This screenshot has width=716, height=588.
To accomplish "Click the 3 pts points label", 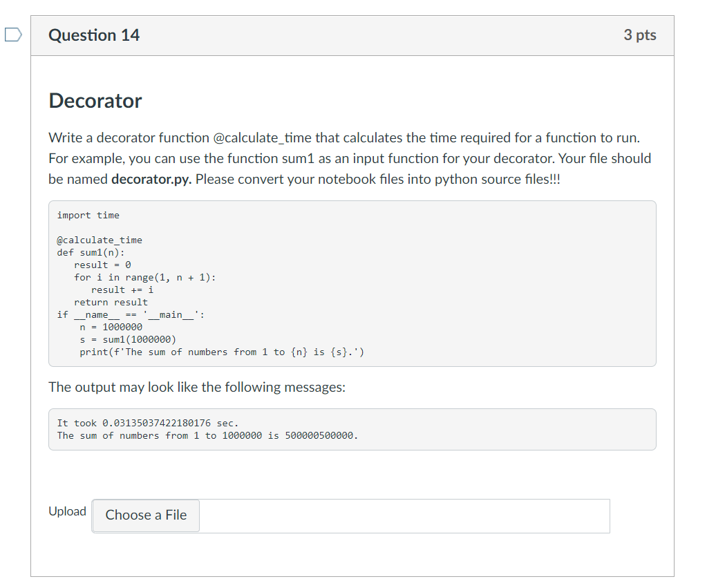I will pyautogui.click(x=640, y=35).
